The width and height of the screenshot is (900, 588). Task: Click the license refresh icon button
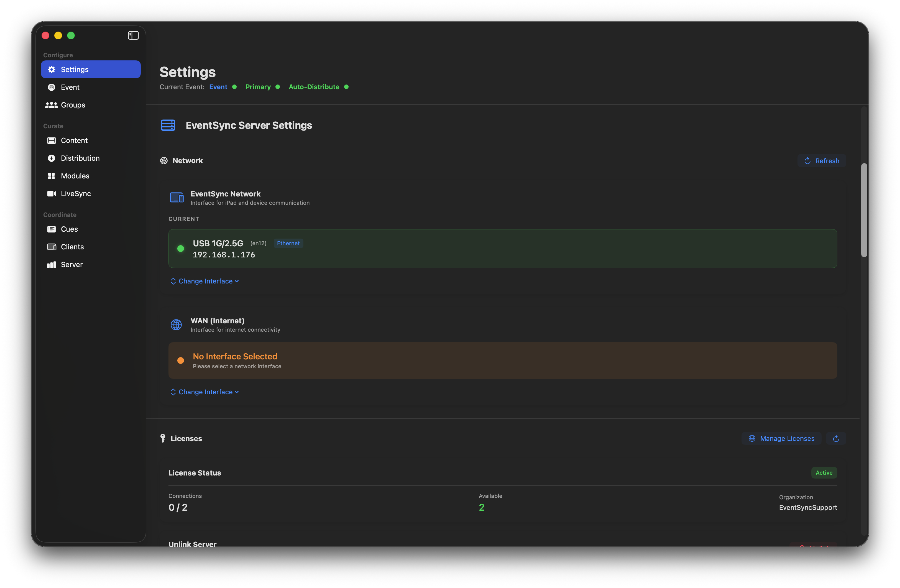point(836,438)
